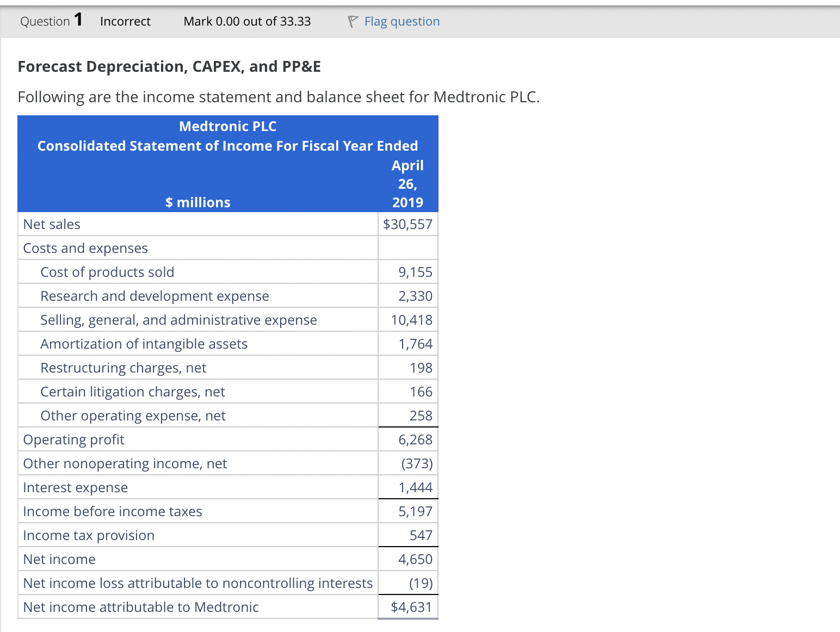Click Other nonoperating income, net label
The image size is (840, 632).
tap(125, 463)
